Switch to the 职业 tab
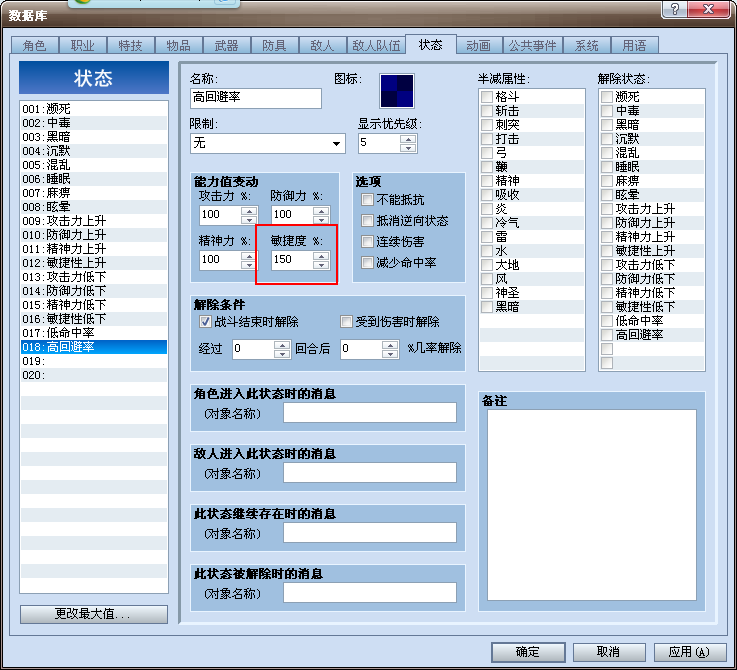The image size is (737, 670). tap(82, 46)
